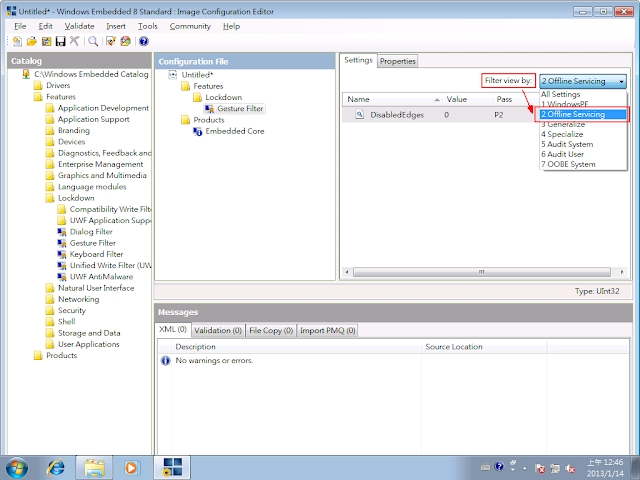640x480 pixels.
Task: Click the Embedded Core product icon
Action: (x=198, y=131)
